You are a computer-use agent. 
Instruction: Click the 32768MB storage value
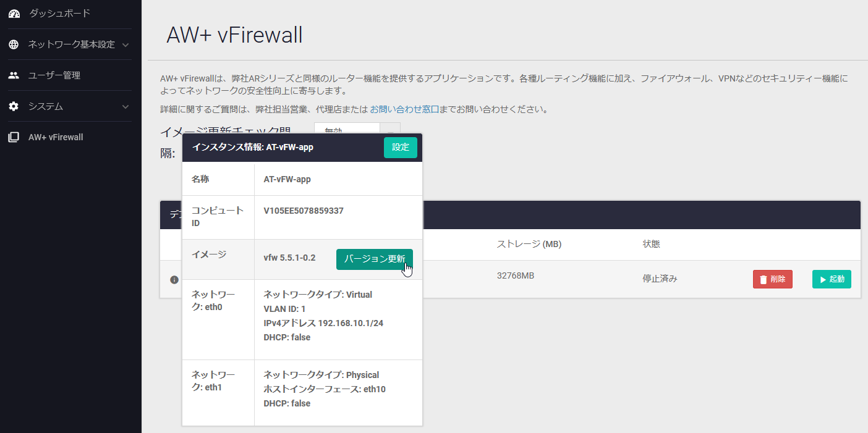coord(516,275)
